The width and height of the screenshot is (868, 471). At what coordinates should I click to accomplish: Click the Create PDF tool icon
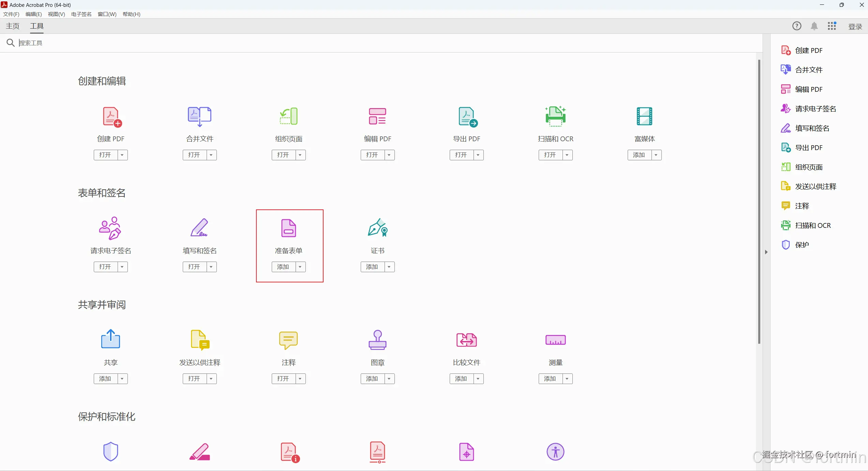click(x=112, y=117)
